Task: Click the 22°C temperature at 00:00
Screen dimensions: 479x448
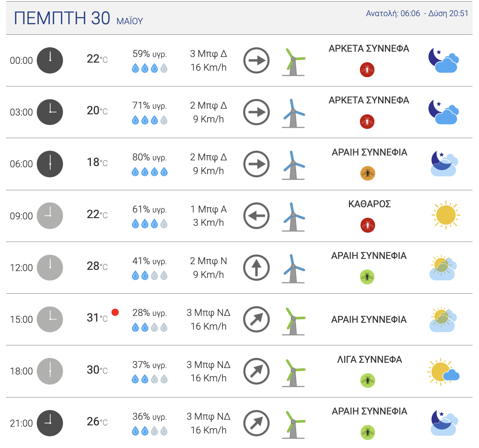Action: pyautogui.click(x=97, y=59)
